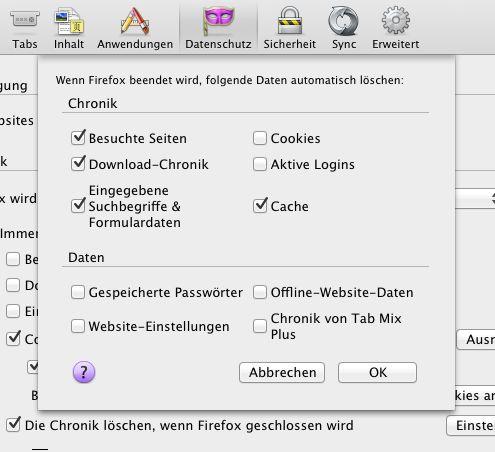Image resolution: width=495 pixels, height=452 pixels.
Task: Open the Erweitert gear pane
Action: coord(396,29)
